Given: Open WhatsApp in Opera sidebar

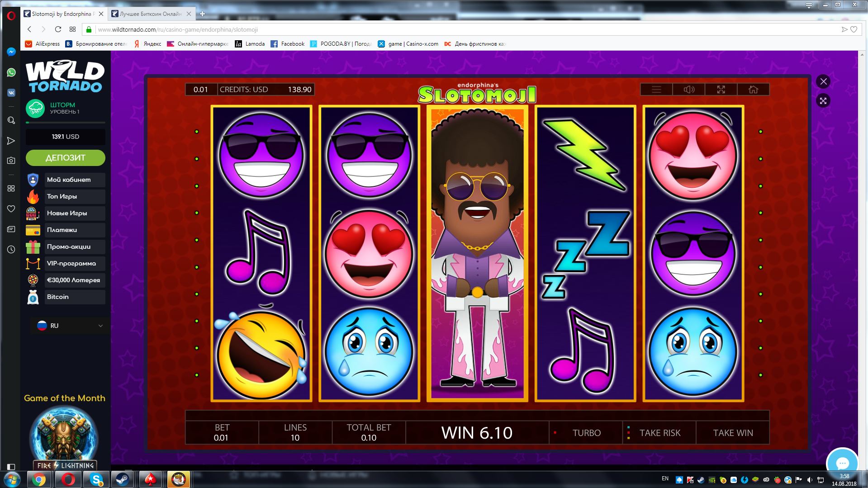Looking at the screenshot, I should (x=11, y=72).
